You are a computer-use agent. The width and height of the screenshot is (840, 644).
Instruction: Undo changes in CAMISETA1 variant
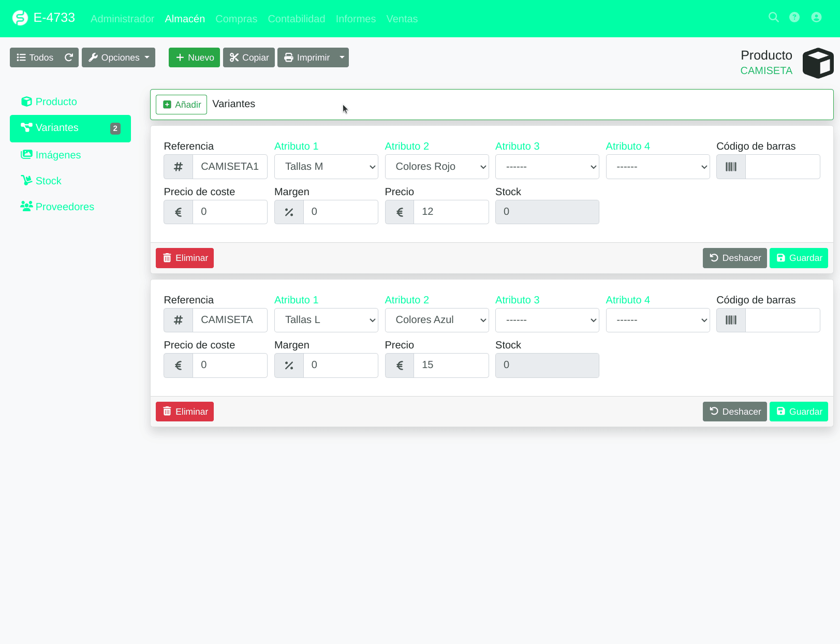coord(734,258)
